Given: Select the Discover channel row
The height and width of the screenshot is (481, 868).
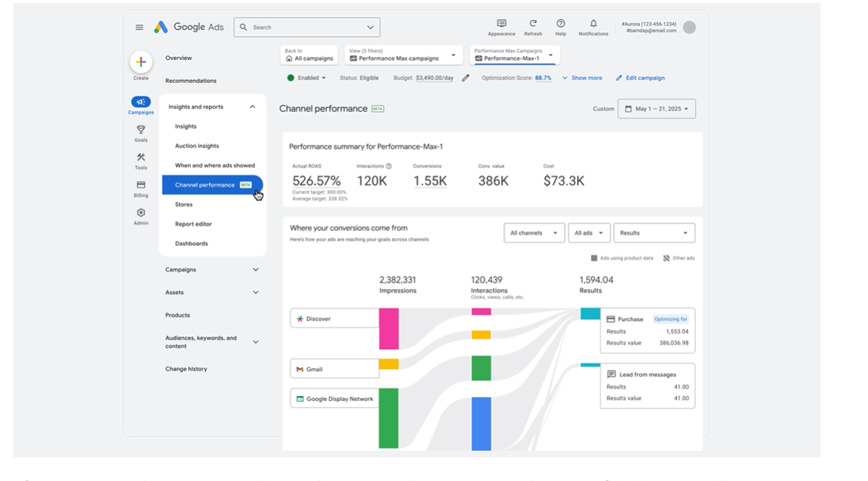Looking at the screenshot, I should pyautogui.click(x=335, y=318).
